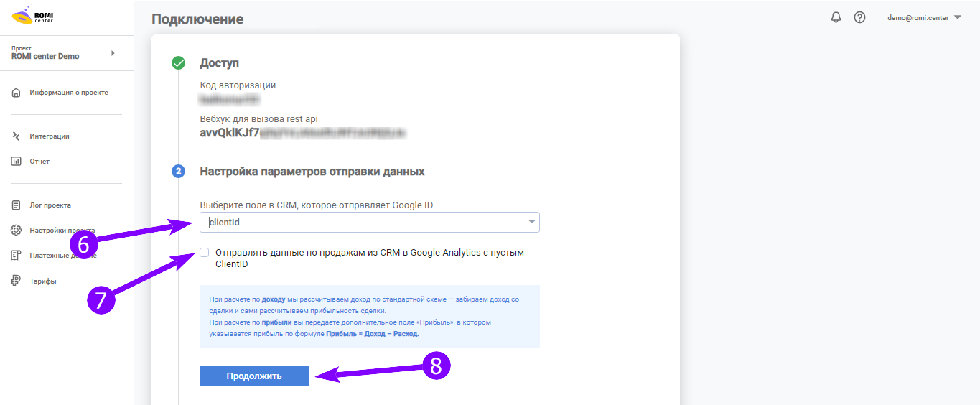Click the Платежные данные icon

(x=17, y=256)
